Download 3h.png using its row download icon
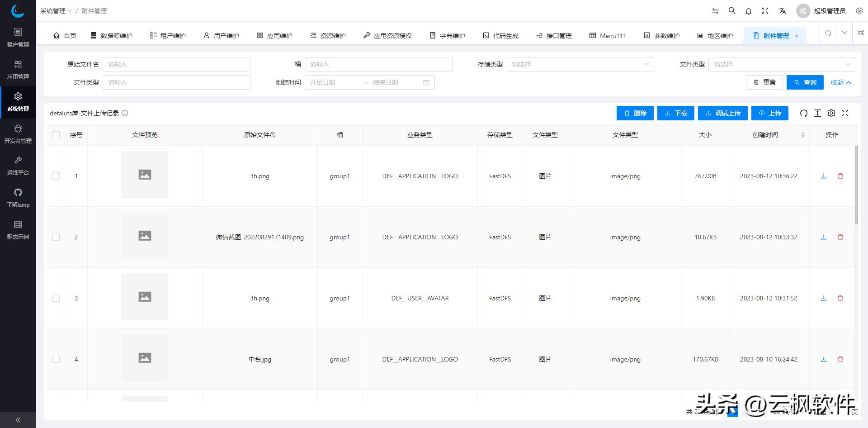 (x=823, y=176)
